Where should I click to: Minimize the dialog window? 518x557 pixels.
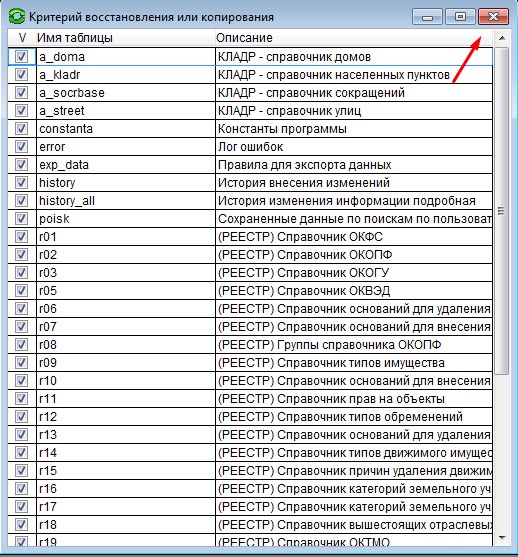427,16
